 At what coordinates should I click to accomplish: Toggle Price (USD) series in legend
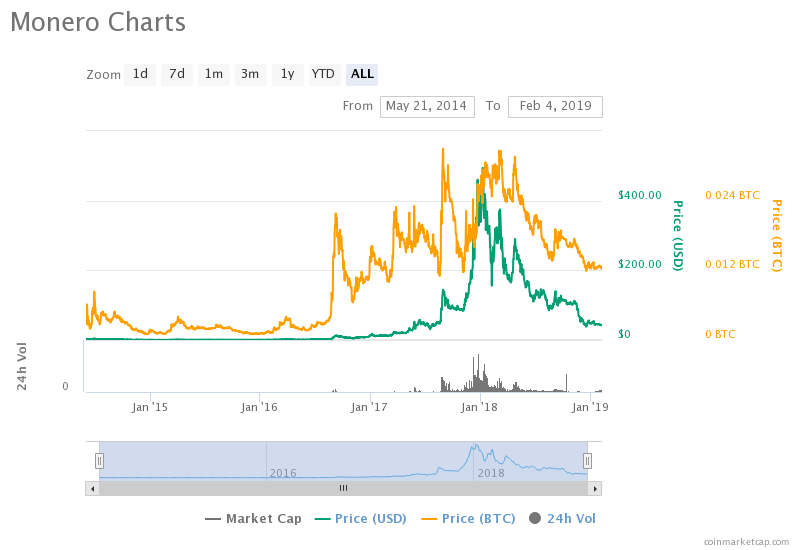(x=361, y=519)
